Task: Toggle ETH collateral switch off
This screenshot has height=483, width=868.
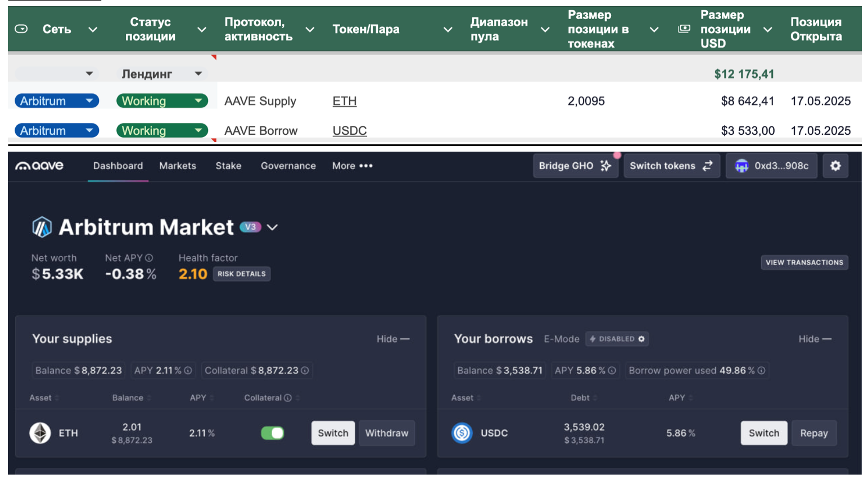Action: [x=273, y=433]
